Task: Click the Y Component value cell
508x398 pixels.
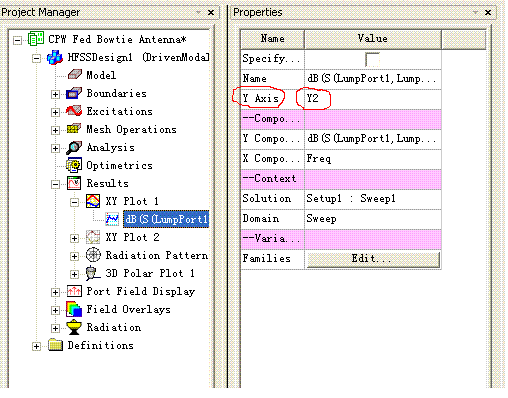Action: (373, 139)
